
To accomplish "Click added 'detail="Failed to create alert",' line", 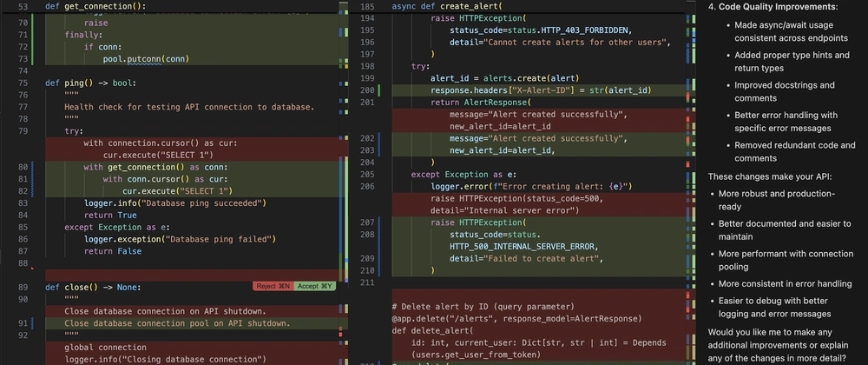I will (x=526, y=259).
